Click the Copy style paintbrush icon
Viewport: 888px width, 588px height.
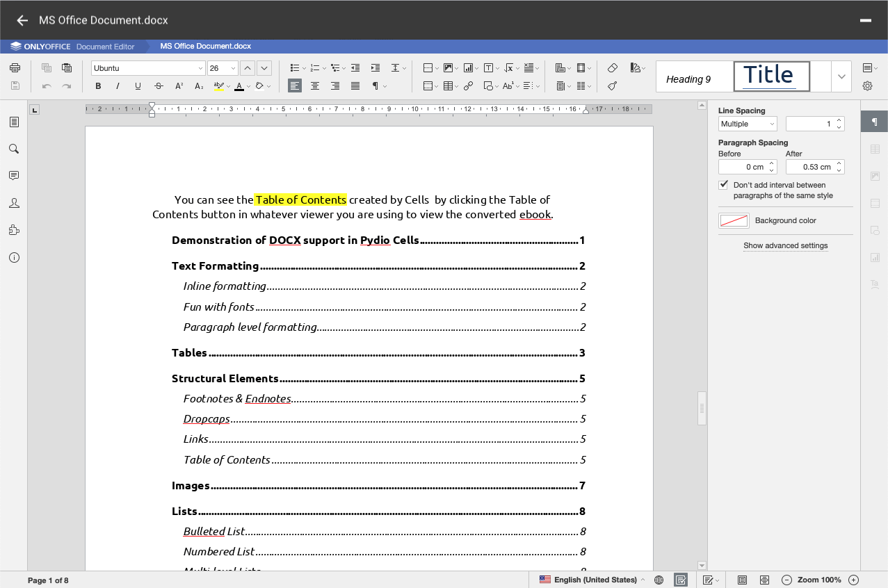coord(612,86)
